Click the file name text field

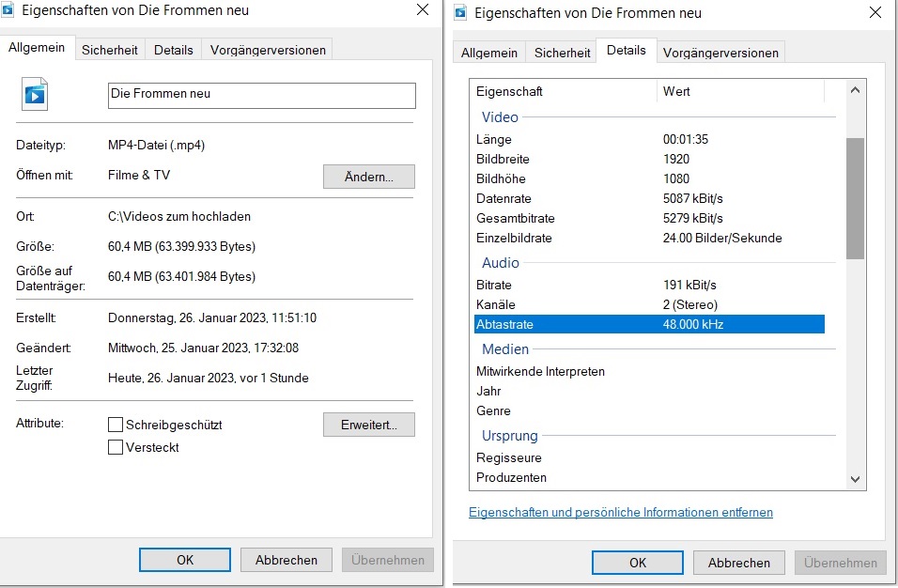[x=261, y=95]
